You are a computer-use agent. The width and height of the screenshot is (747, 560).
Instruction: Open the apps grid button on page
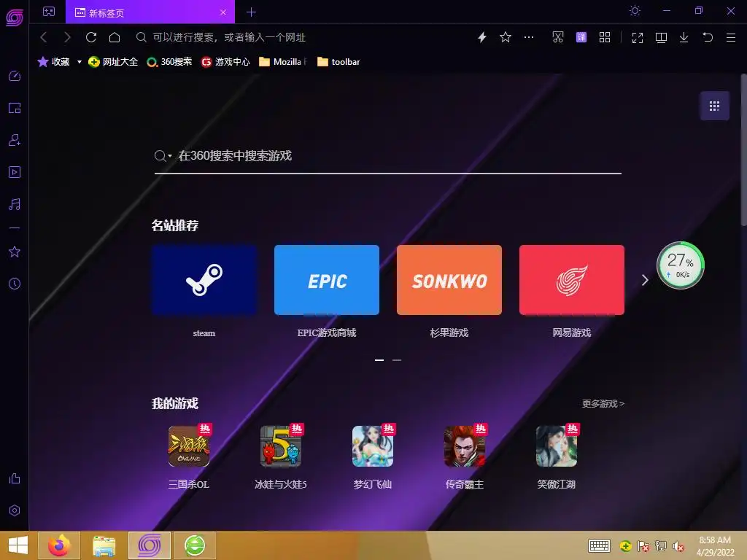(714, 106)
